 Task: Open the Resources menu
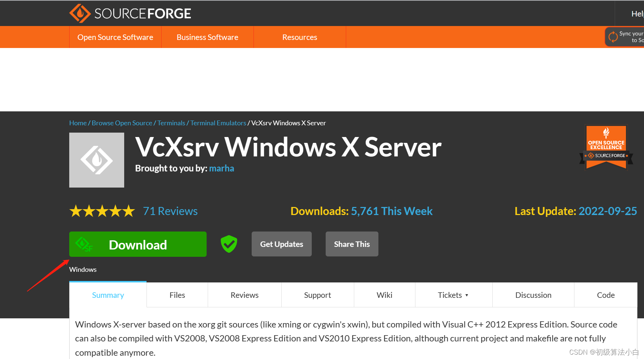300,37
